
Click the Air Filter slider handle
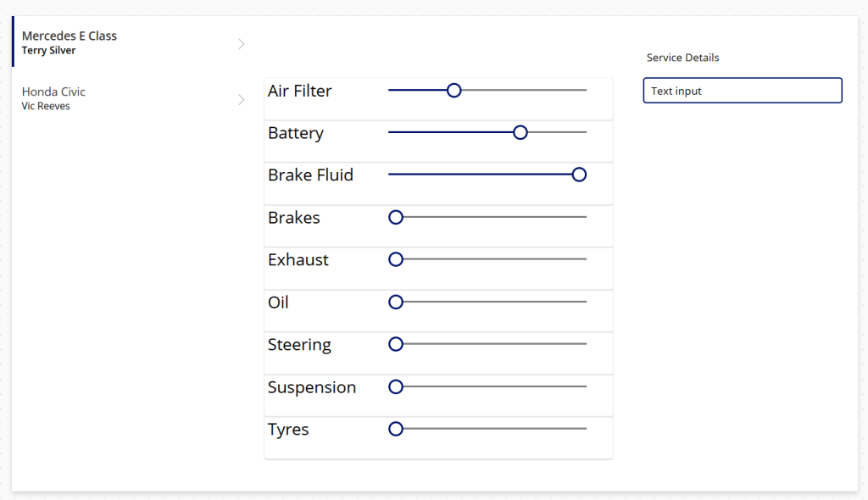tap(453, 90)
